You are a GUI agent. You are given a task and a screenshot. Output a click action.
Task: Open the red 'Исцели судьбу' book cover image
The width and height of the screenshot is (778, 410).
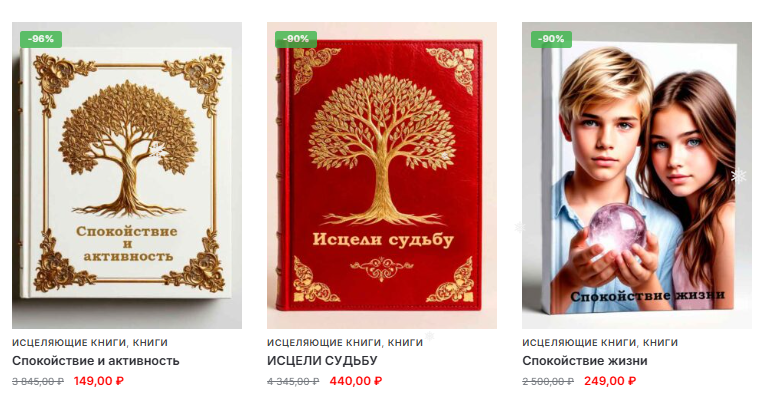point(382,175)
